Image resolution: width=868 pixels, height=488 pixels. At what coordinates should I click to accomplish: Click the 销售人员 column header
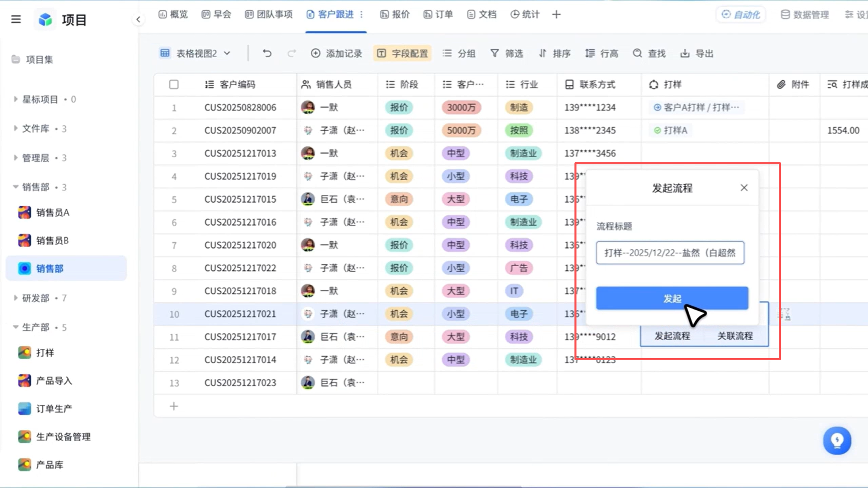[326, 84]
